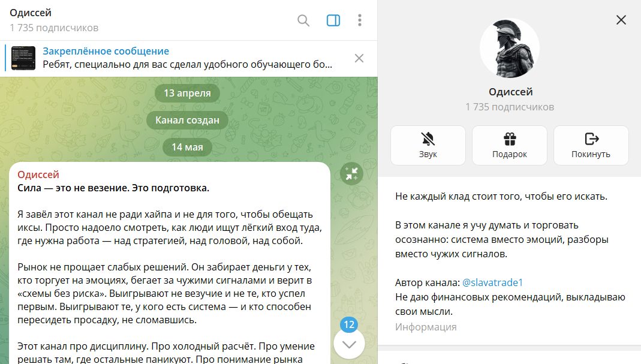
Task: Click the Одиссей author name in post
Action: coord(38,175)
